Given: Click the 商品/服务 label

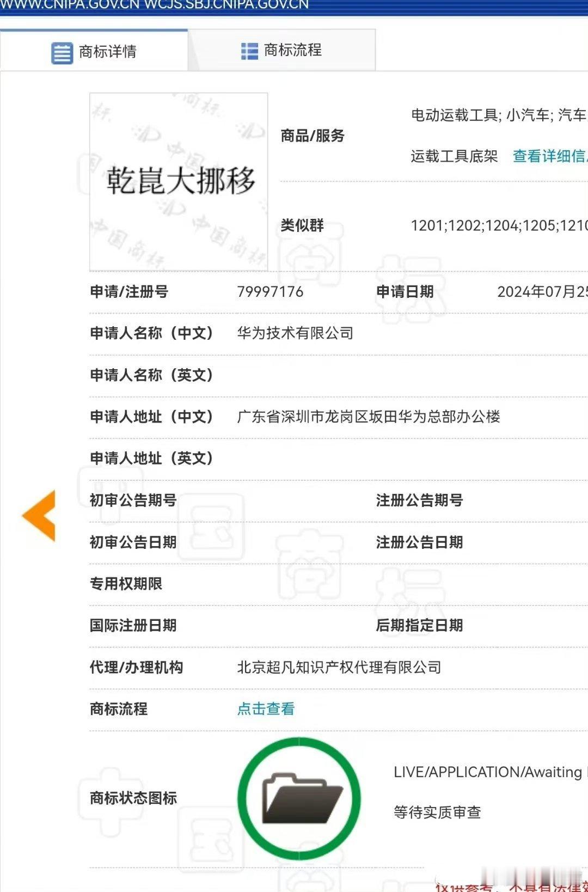Looking at the screenshot, I should point(313,136).
